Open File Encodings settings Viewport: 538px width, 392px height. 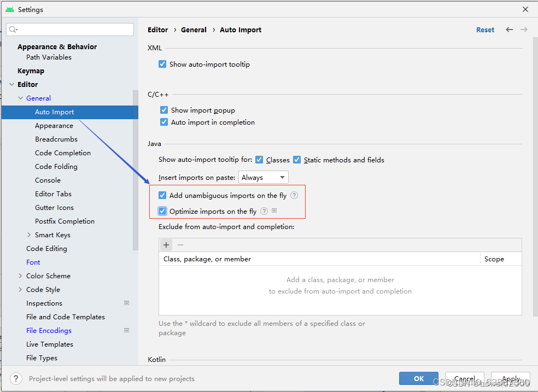pos(49,331)
